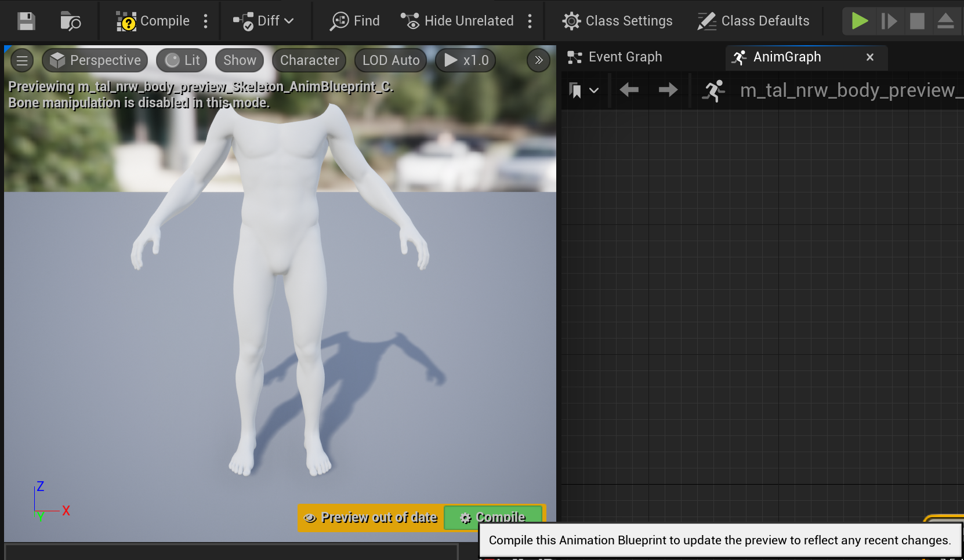
Task: Open the viewport hamburger options menu
Action: click(x=22, y=60)
